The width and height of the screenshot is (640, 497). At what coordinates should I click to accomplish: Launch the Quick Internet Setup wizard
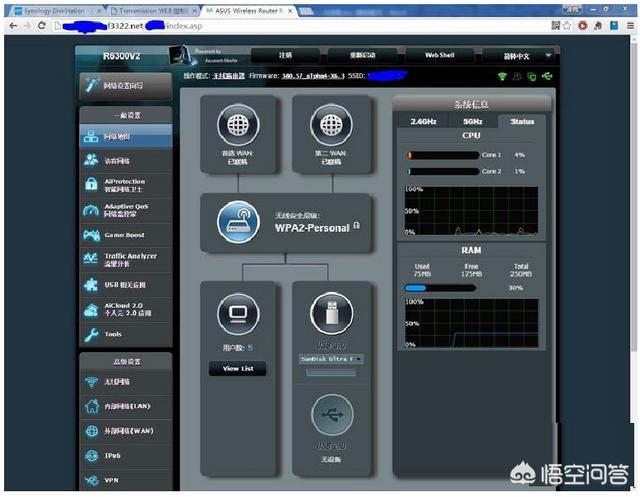(x=126, y=86)
